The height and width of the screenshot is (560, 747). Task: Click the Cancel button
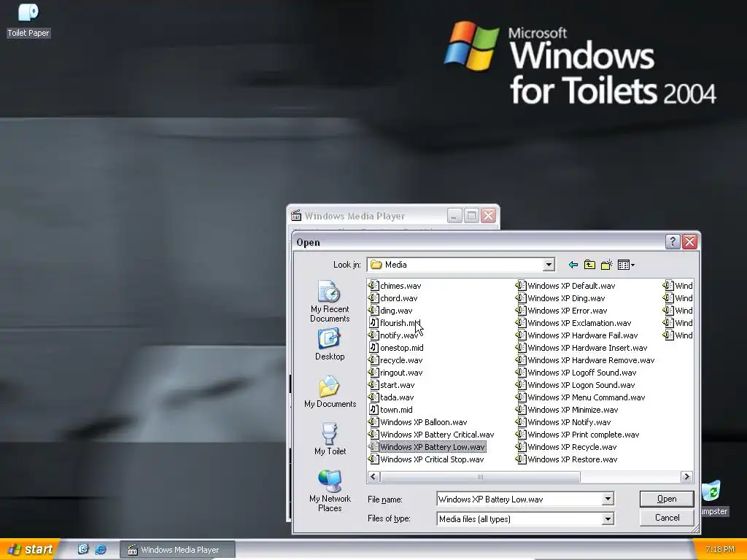point(667,518)
